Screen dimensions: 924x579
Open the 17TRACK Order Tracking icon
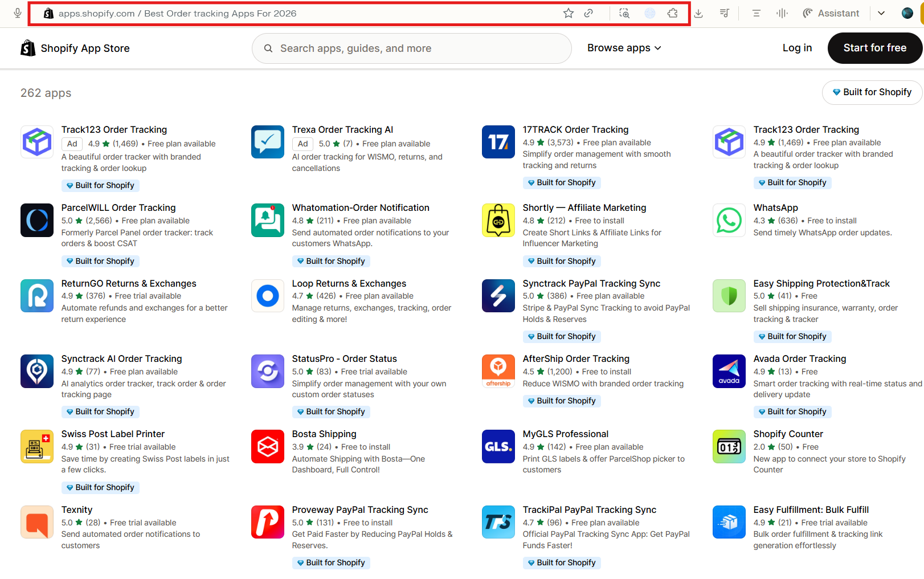(498, 142)
